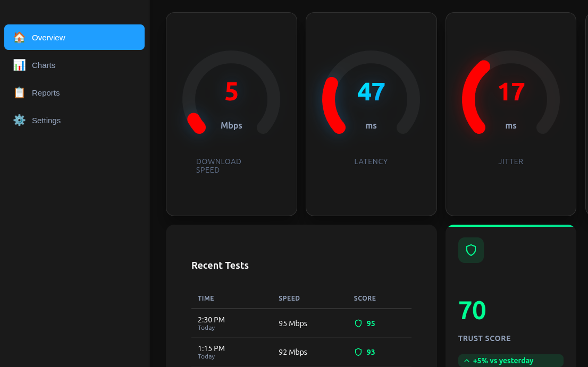
Task: Select the 2:30 PM test time
Action: coord(211,320)
